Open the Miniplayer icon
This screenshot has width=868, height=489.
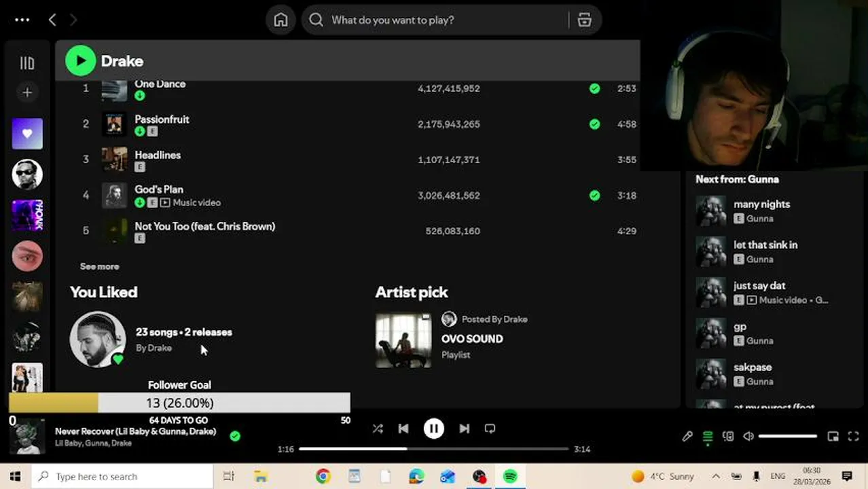tap(833, 436)
